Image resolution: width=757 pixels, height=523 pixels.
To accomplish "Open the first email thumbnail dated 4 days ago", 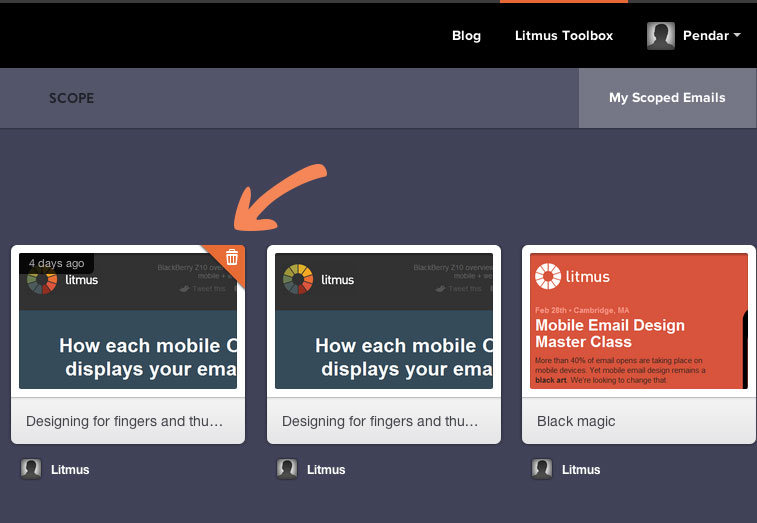I will pyautogui.click(x=128, y=321).
